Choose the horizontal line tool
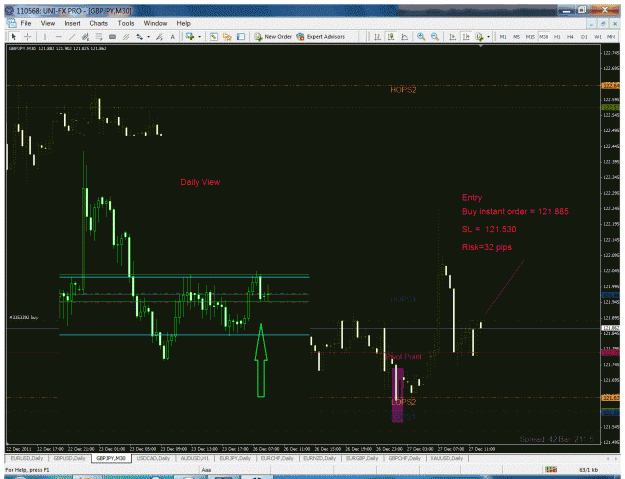This screenshot has height=479, width=625. coord(59,37)
